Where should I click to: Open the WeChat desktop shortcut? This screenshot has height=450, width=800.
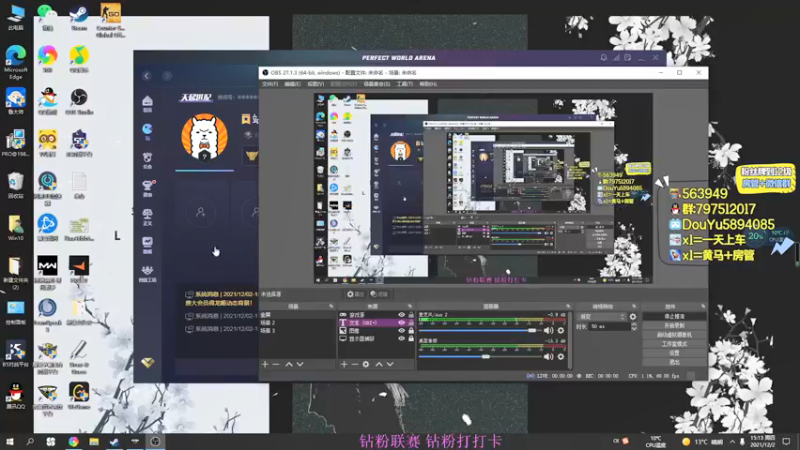pyautogui.click(x=47, y=18)
